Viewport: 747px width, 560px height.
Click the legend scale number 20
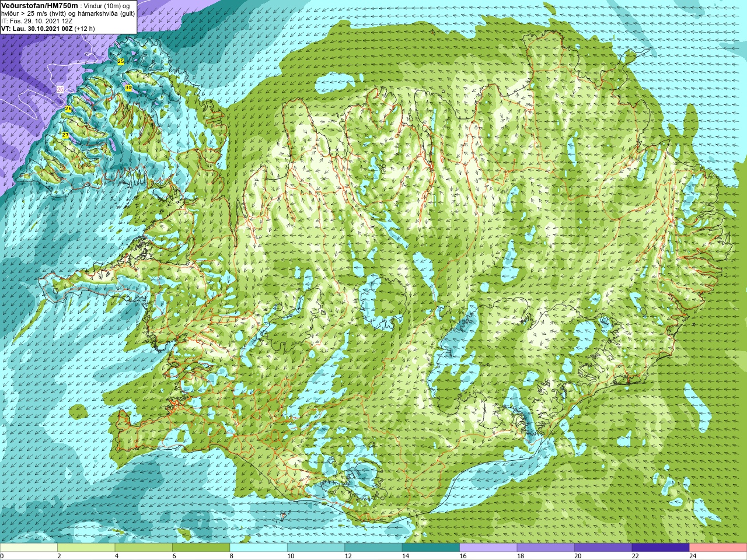point(578,556)
